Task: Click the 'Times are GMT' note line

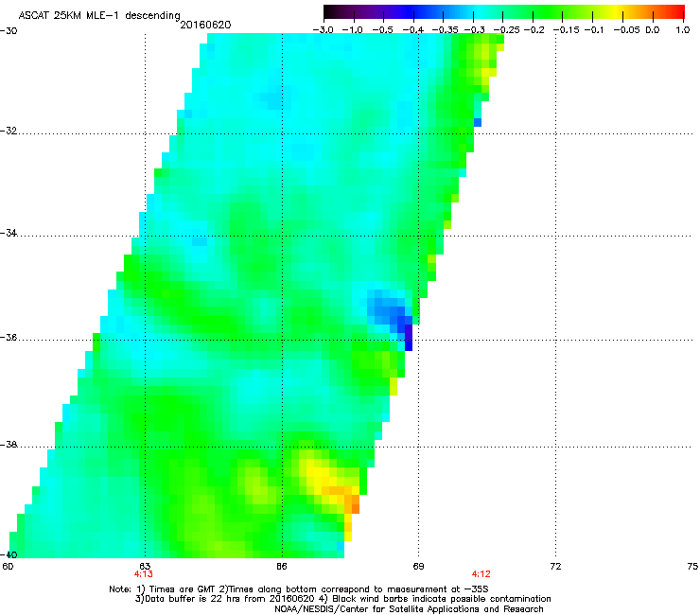Action: 299,589
